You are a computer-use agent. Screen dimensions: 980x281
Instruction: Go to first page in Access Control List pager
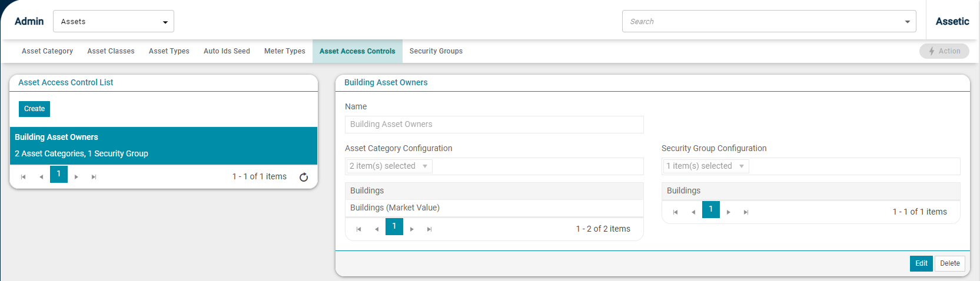coord(24,177)
